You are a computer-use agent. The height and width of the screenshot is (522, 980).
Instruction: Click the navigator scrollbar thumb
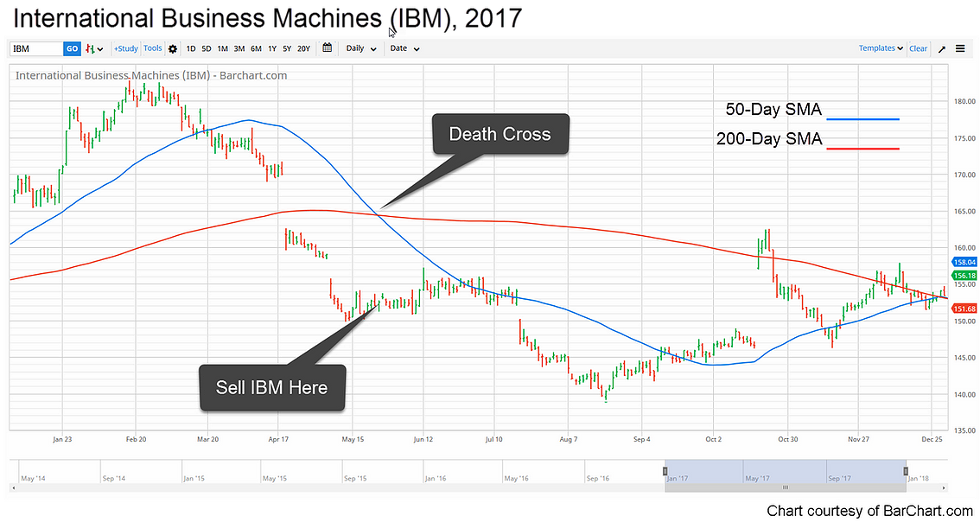[x=786, y=487]
